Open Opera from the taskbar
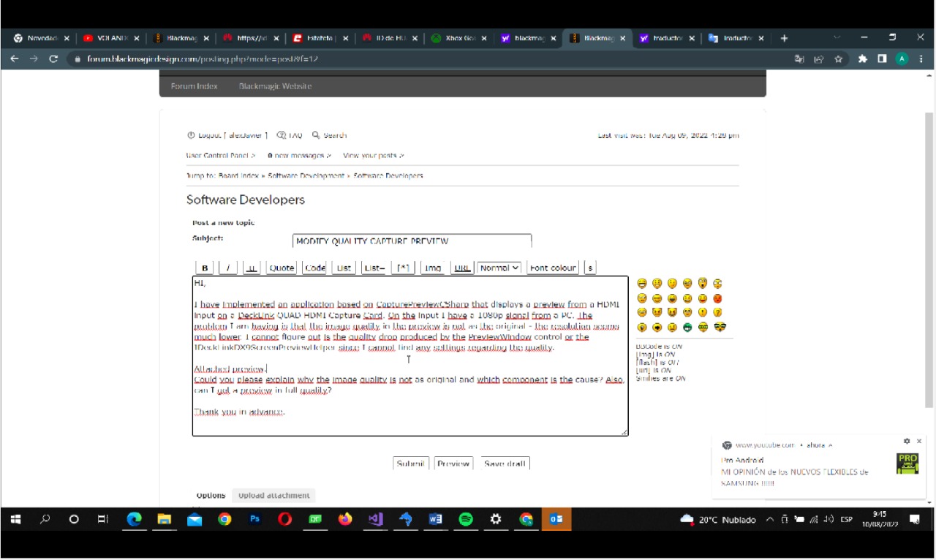 coord(284,520)
